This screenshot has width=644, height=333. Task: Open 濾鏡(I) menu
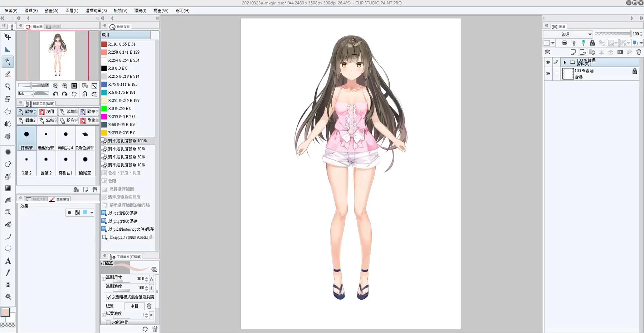click(140, 11)
